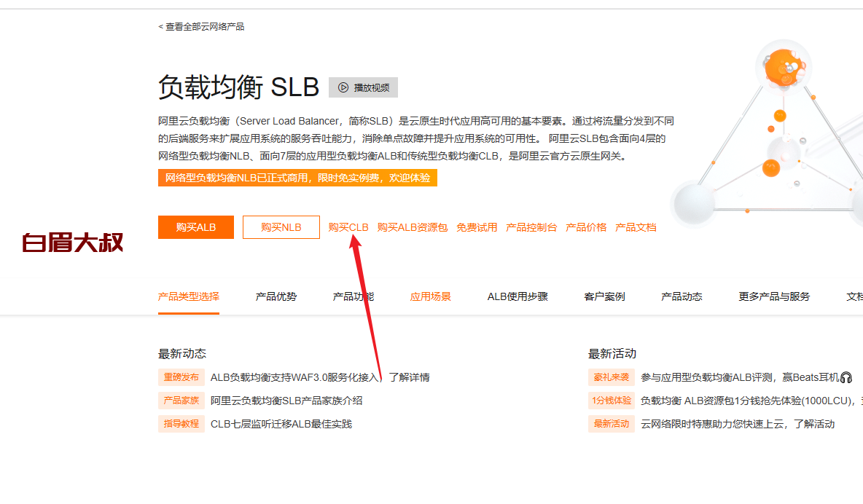Go to the ALB使用步骤 tab

[x=518, y=296]
